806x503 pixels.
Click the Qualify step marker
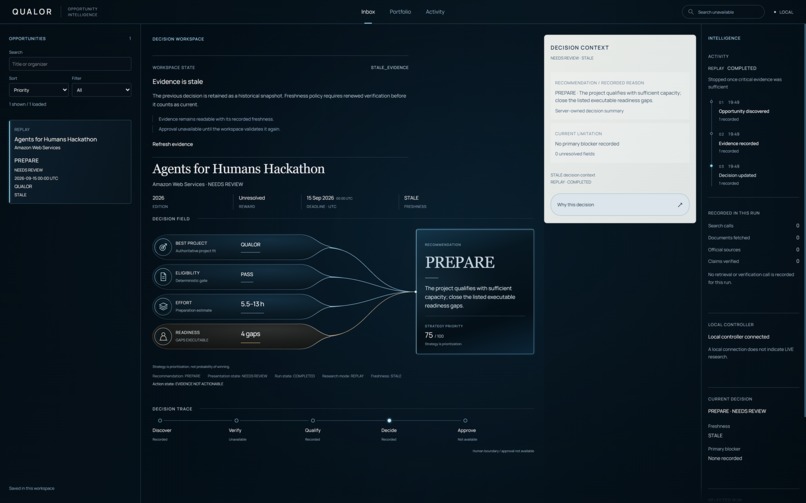point(313,420)
